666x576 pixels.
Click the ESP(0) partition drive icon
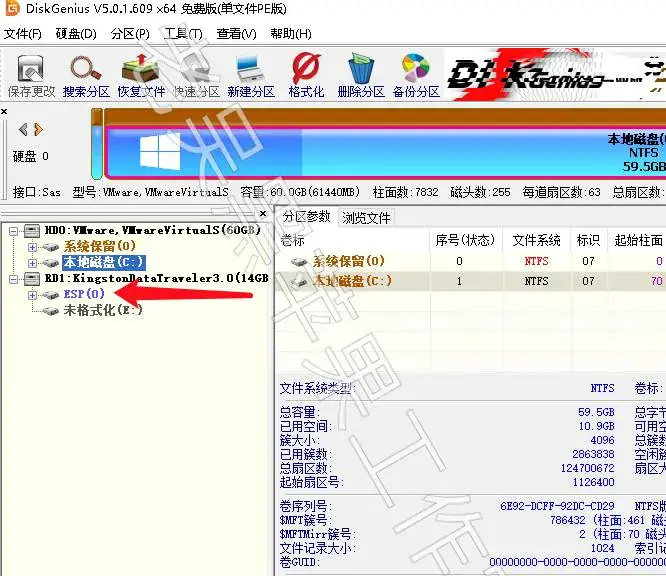[51, 295]
